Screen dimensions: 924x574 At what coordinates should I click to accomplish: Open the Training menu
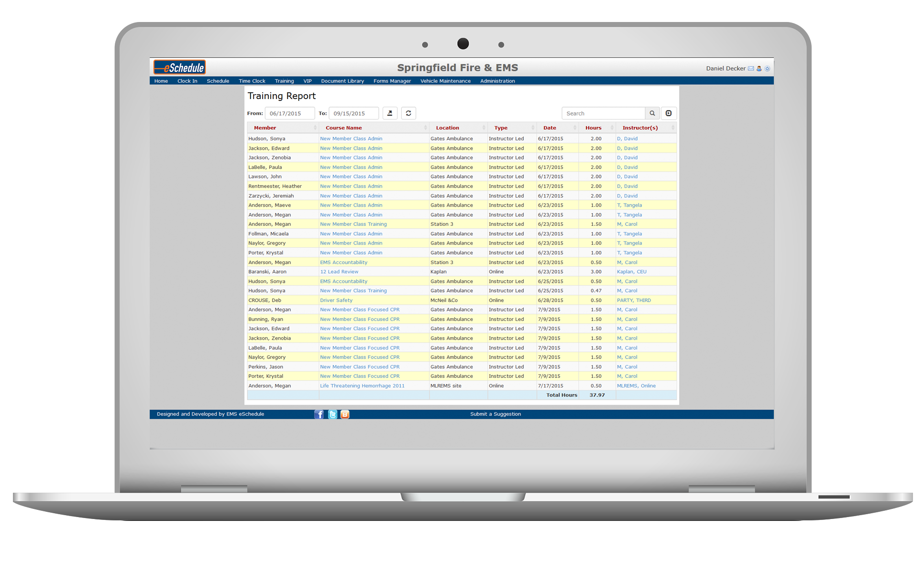pyautogui.click(x=284, y=81)
